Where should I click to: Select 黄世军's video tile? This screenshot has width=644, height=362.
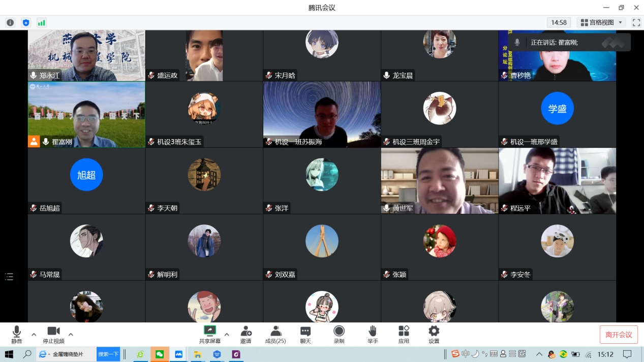pos(439,180)
